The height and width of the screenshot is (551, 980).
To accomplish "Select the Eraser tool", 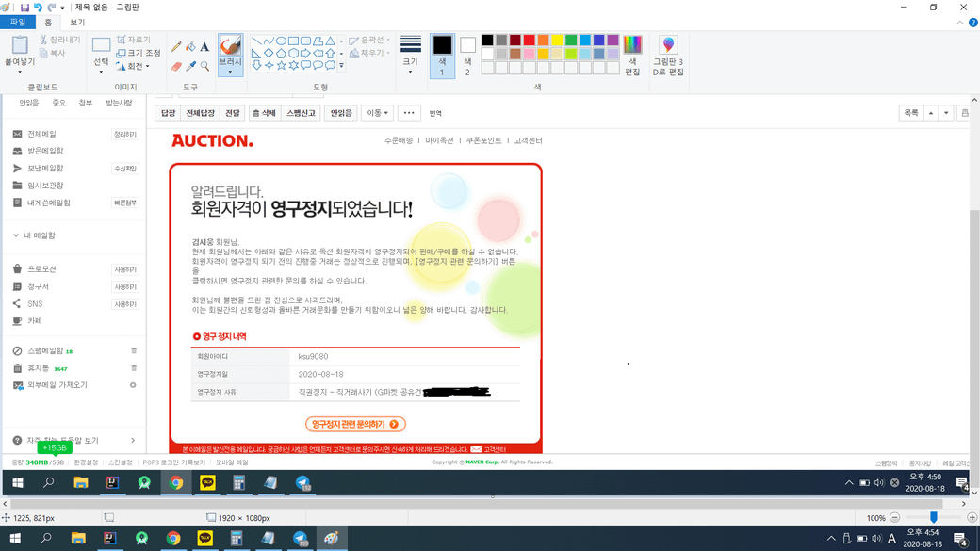I will tap(176, 67).
